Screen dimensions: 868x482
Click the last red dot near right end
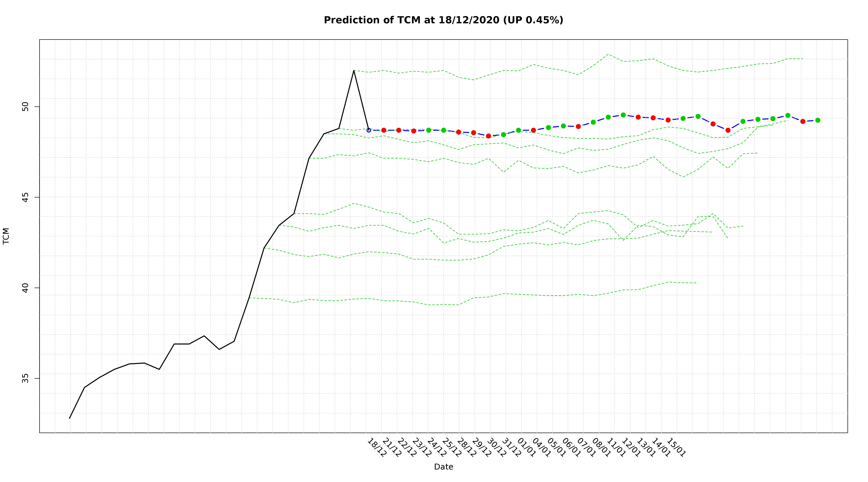click(803, 121)
